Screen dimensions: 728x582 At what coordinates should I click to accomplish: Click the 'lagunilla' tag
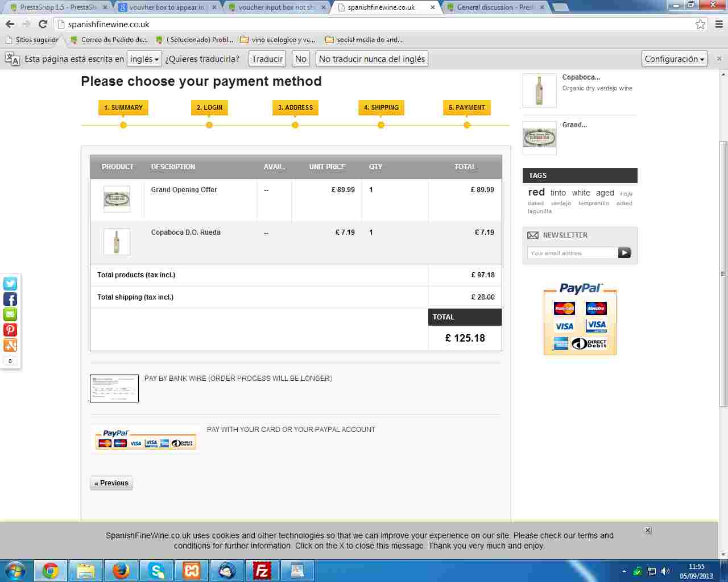point(540,211)
